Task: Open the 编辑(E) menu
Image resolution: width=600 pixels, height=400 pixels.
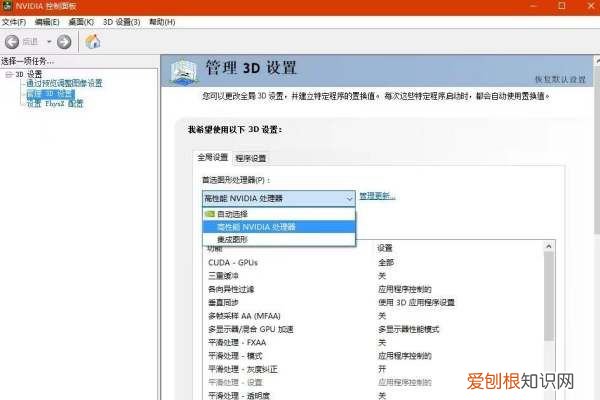Action: 47,22
